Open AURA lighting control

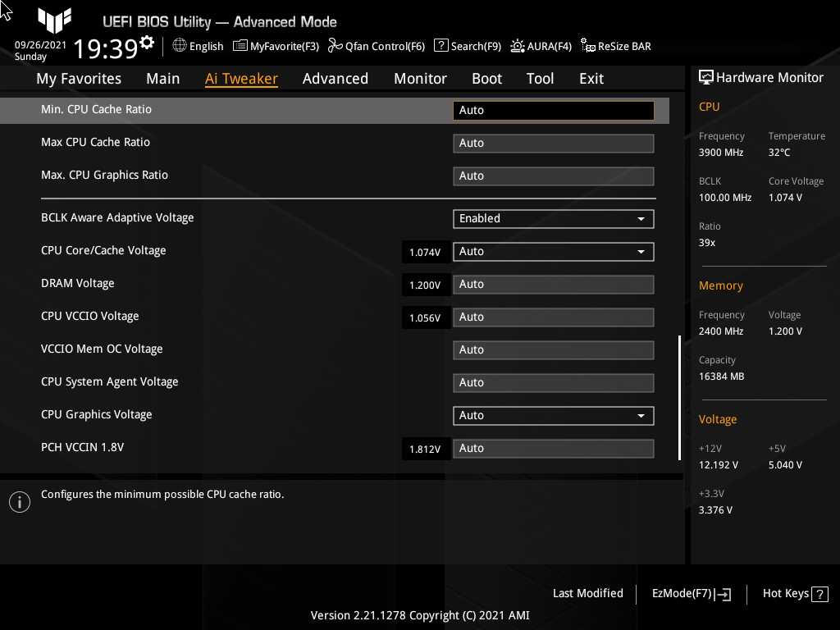point(541,46)
